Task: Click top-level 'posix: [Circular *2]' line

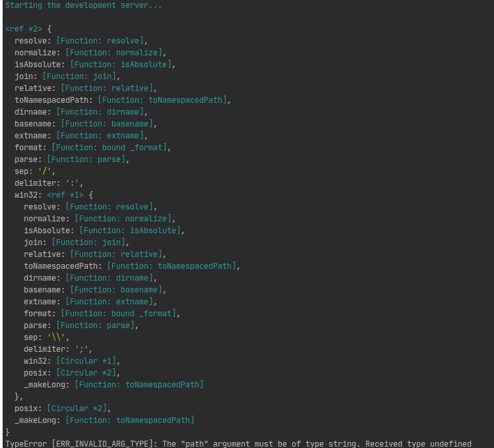Action: point(63,408)
